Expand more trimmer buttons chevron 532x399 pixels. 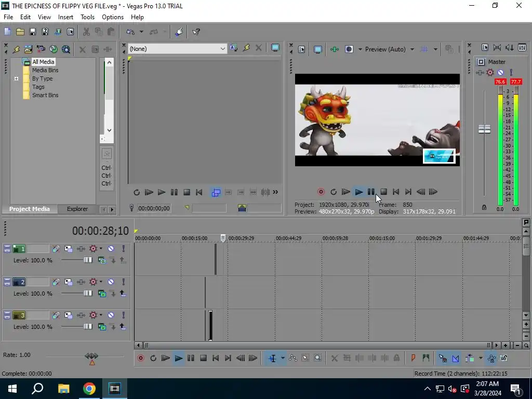(x=275, y=192)
